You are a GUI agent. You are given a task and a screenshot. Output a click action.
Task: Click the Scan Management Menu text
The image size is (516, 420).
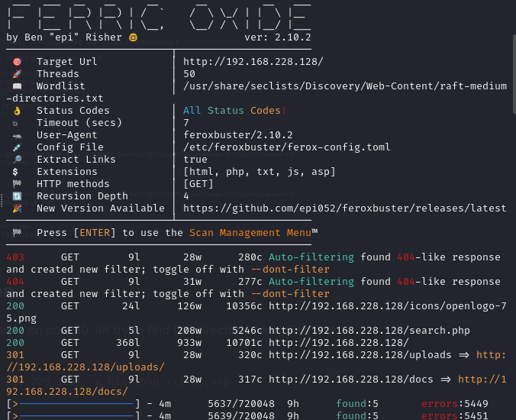coord(250,233)
